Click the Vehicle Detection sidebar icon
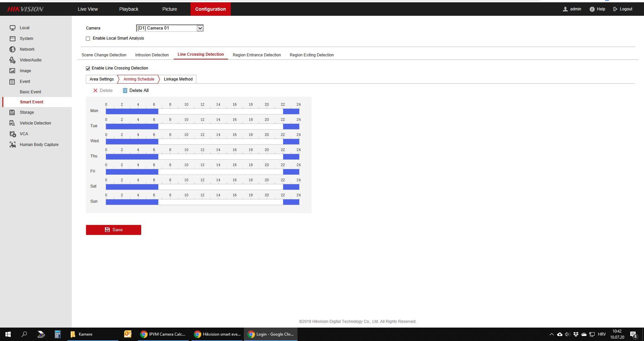The width and height of the screenshot is (644, 341). pyautogui.click(x=12, y=123)
